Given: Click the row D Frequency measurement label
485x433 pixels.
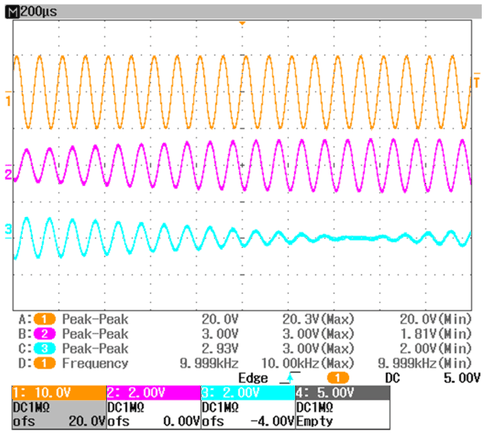Looking at the screenshot, I should [x=95, y=363].
